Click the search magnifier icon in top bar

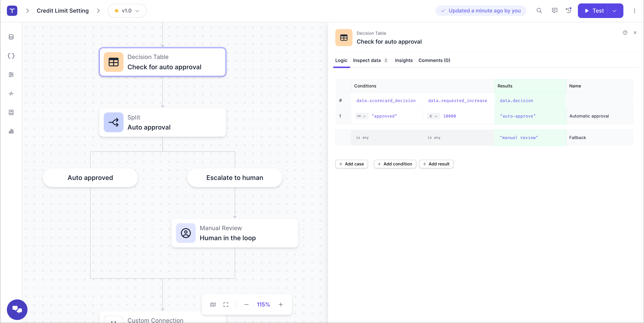pyautogui.click(x=539, y=11)
